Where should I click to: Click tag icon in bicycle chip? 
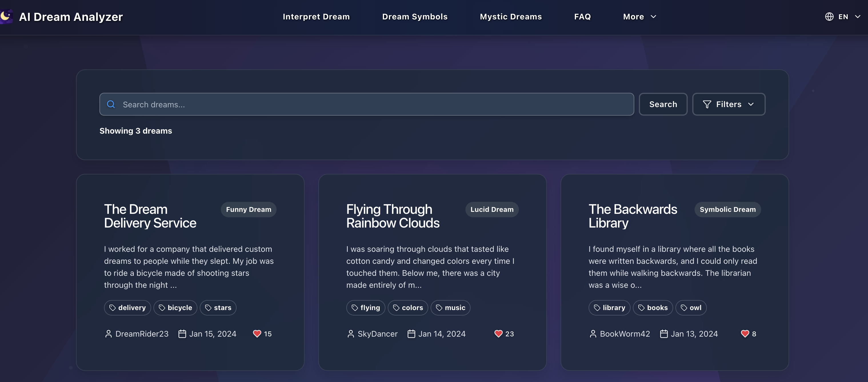[x=162, y=307]
